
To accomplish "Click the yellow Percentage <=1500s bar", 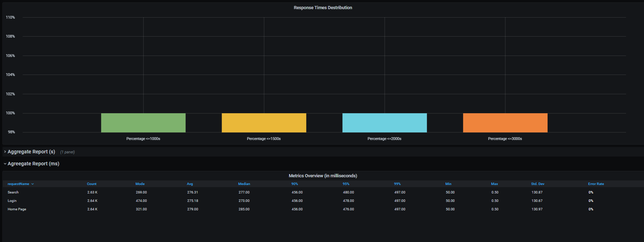I will pyautogui.click(x=264, y=123).
